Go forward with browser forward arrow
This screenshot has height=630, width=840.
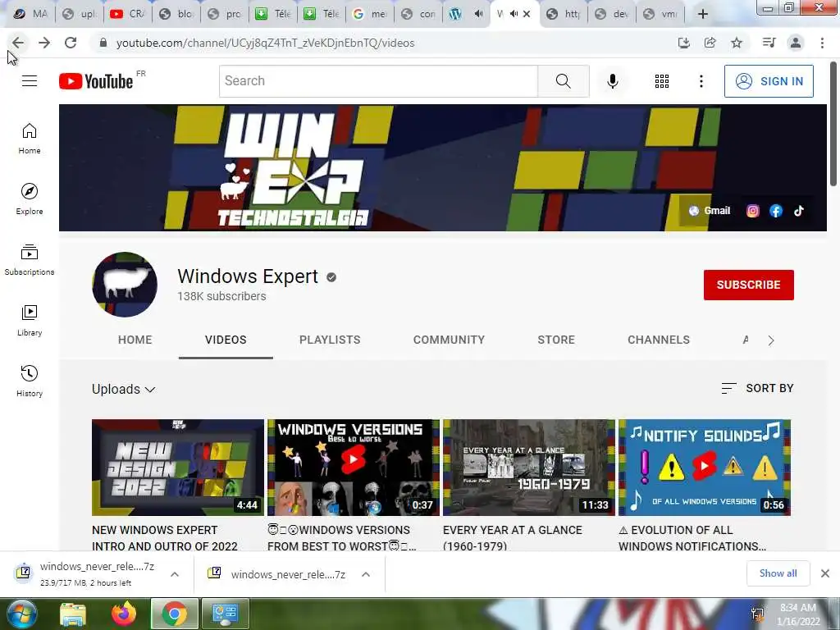pyautogui.click(x=44, y=43)
